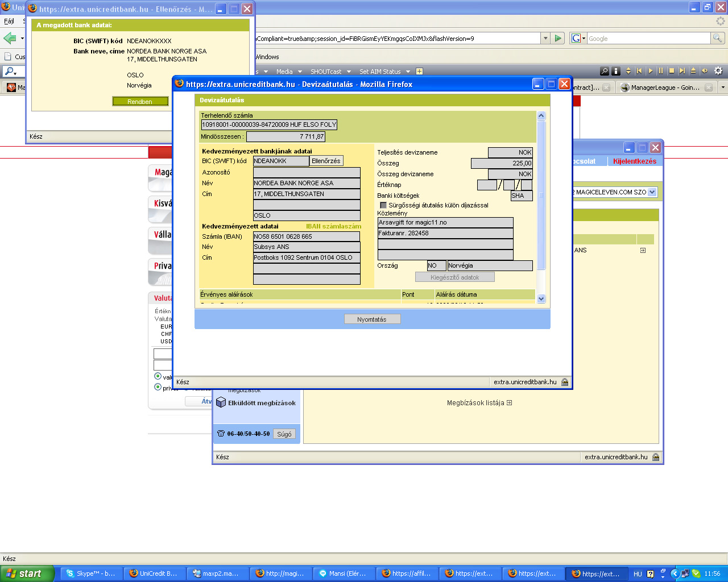Click the security lock icon in Devizaátutalás status bar
The height and width of the screenshot is (582, 728).
[x=565, y=382]
